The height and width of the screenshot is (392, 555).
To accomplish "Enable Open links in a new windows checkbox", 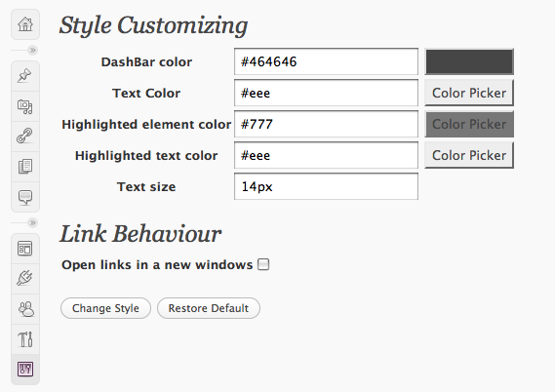I will [x=263, y=264].
